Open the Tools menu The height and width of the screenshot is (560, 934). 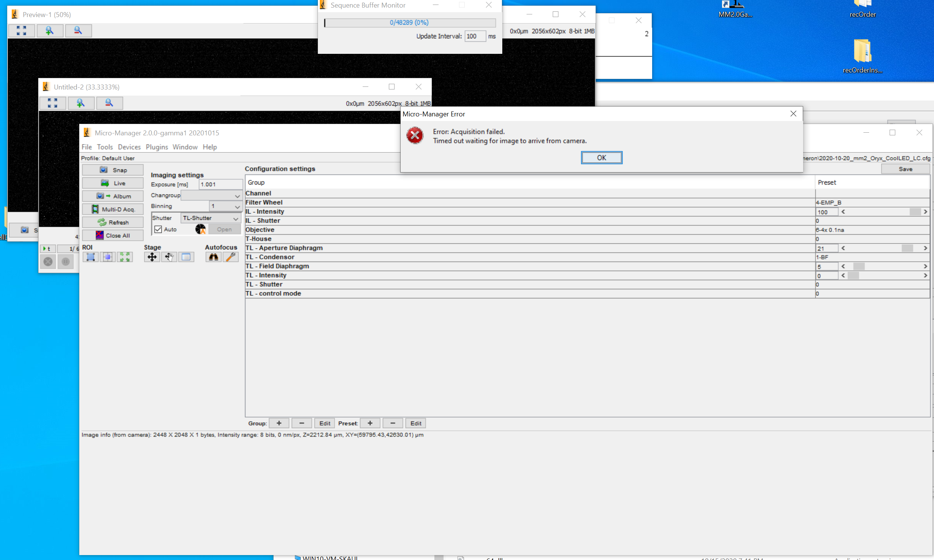[x=105, y=147]
